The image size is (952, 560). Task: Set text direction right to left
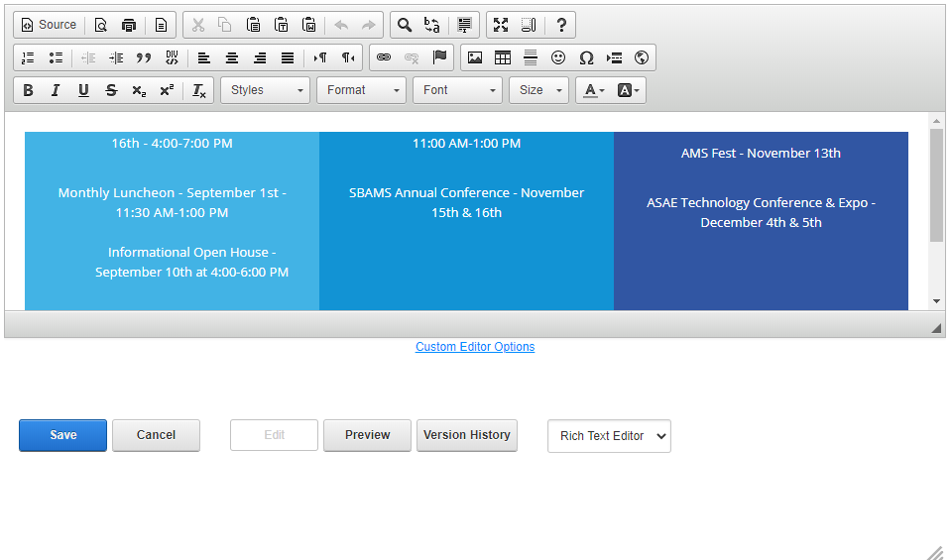pos(348,57)
